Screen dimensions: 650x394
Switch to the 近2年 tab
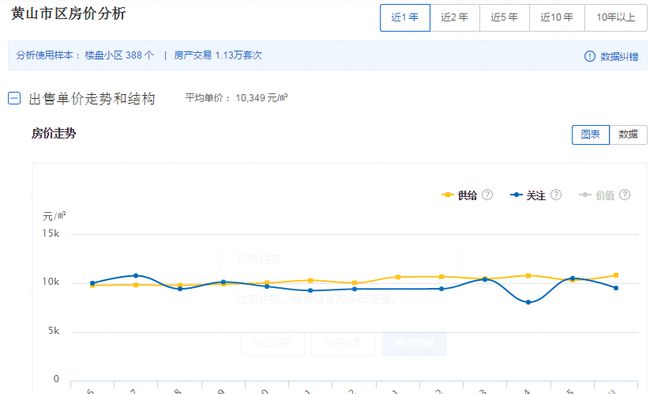point(455,17)
